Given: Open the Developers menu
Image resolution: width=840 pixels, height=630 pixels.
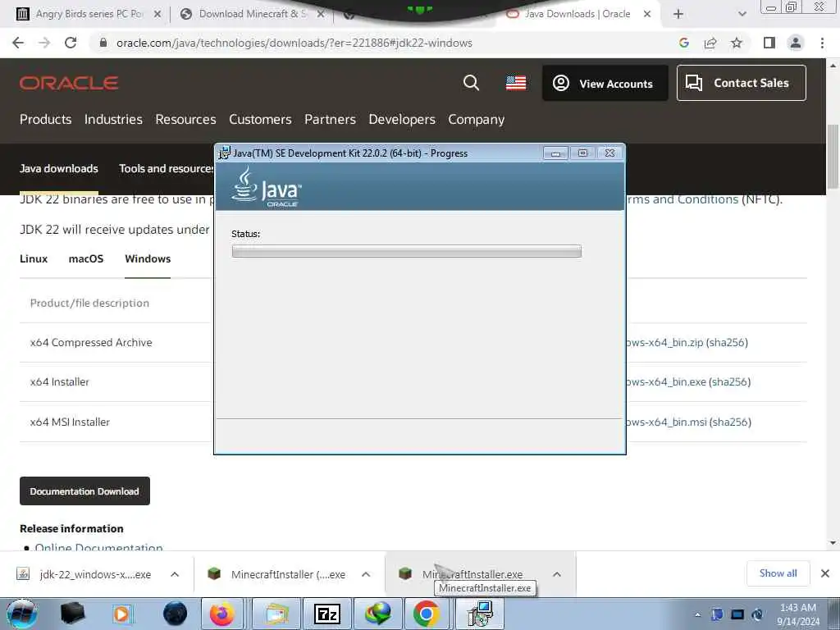Looking at the screenshot, I should 402,120.
